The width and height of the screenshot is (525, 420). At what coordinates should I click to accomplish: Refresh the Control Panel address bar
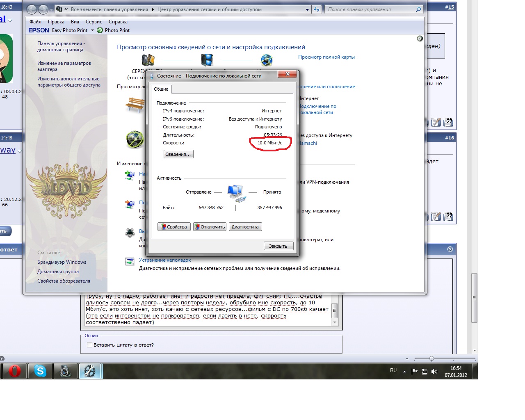tap(316, 9)
